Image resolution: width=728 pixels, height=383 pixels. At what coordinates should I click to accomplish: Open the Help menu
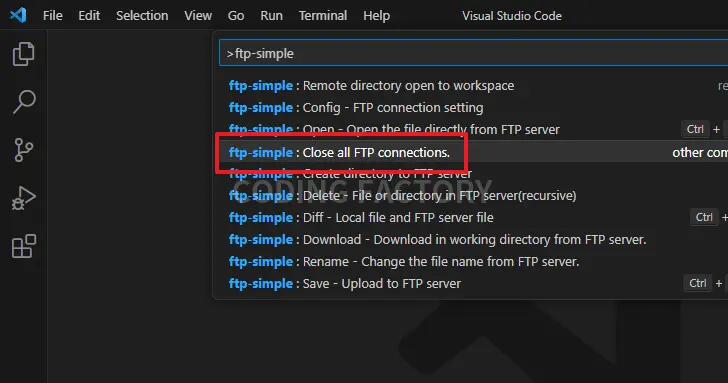[377, 16]
